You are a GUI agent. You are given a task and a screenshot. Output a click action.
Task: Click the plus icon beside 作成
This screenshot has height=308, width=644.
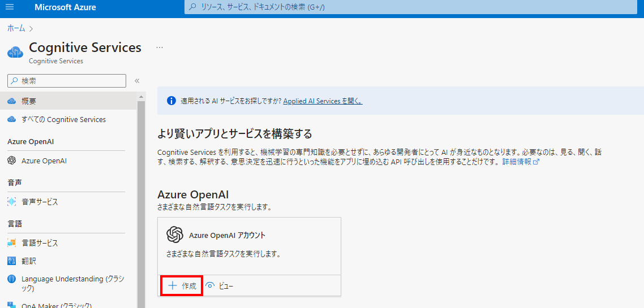(173, 286)
